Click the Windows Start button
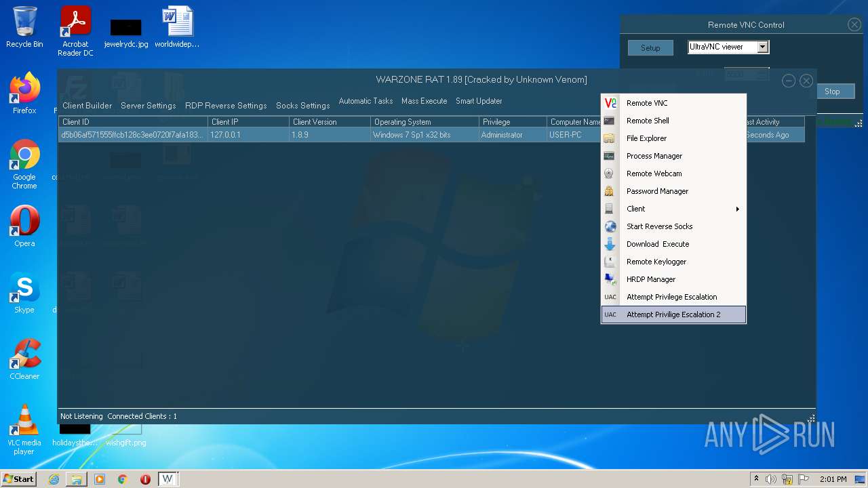 (x=19, y=479)
